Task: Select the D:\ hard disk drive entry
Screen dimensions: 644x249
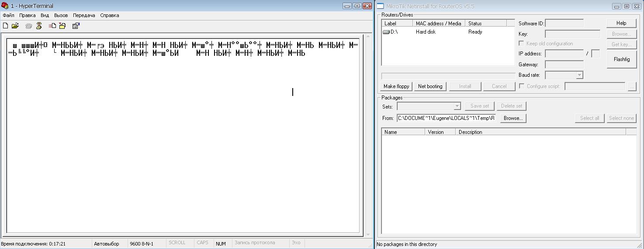Action: click(x=394, y=32)
